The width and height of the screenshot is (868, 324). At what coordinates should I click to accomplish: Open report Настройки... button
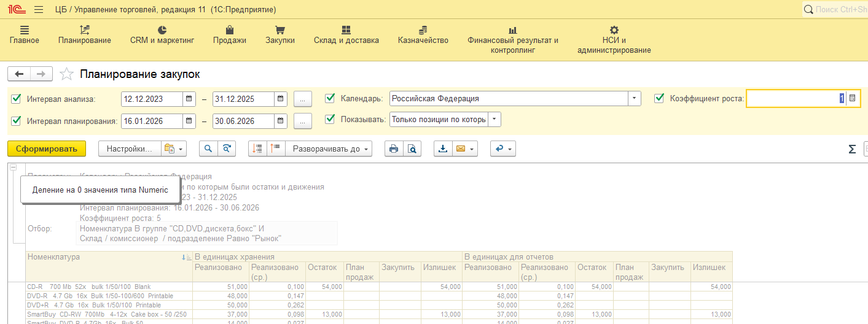point(129,148)
